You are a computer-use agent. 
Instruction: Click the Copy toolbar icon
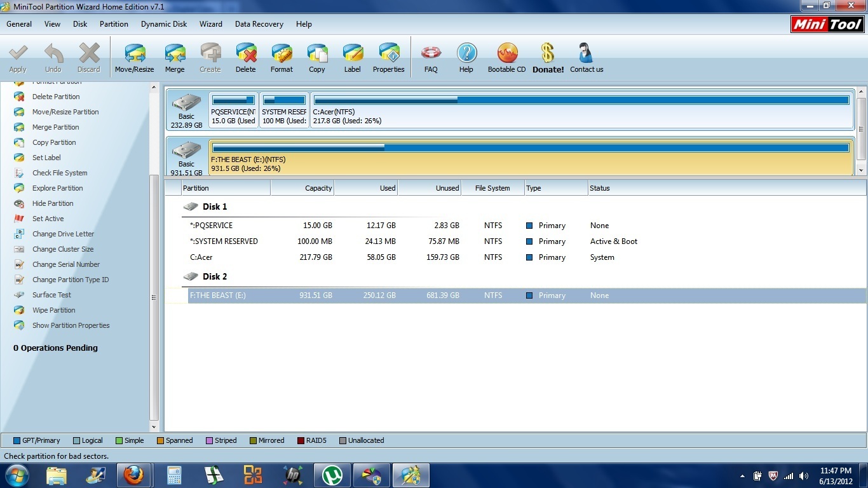[316, 58]
